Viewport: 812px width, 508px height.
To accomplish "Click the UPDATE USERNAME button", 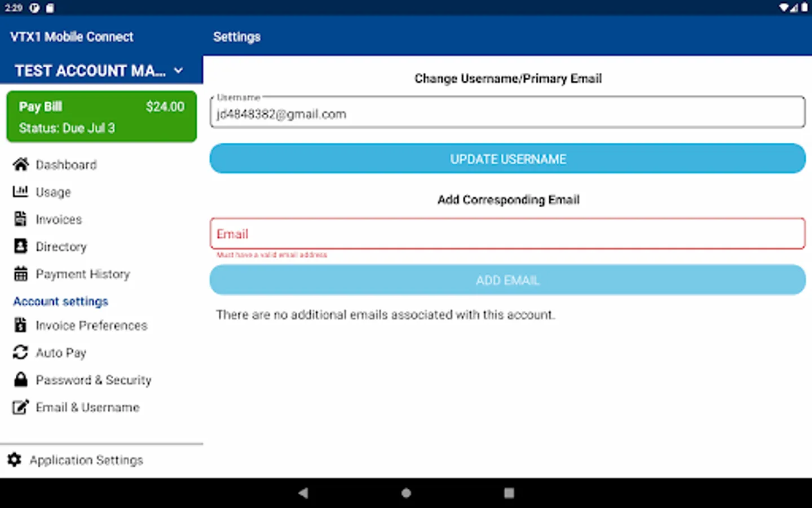I will (x=507, y=159).
